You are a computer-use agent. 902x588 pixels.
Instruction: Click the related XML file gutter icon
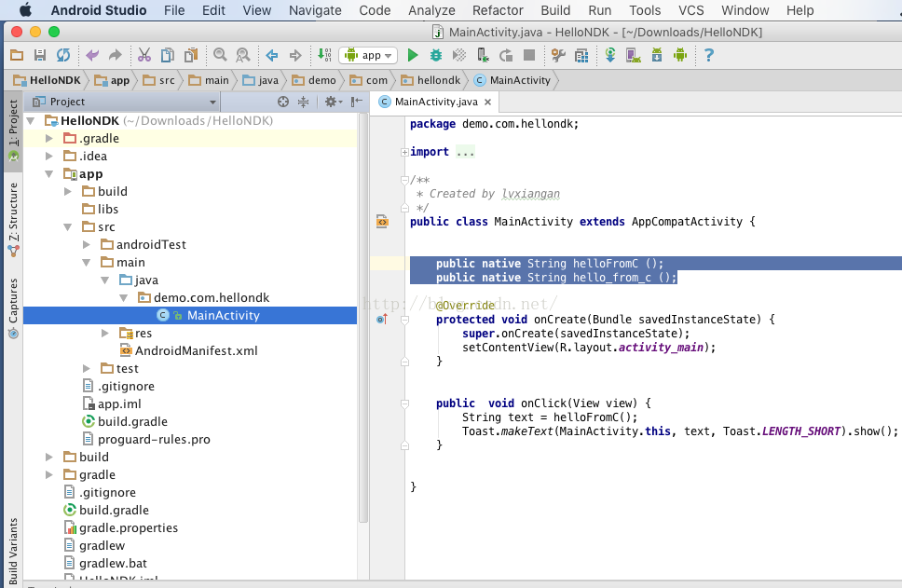pyautogui.click(x=382, y=222)
